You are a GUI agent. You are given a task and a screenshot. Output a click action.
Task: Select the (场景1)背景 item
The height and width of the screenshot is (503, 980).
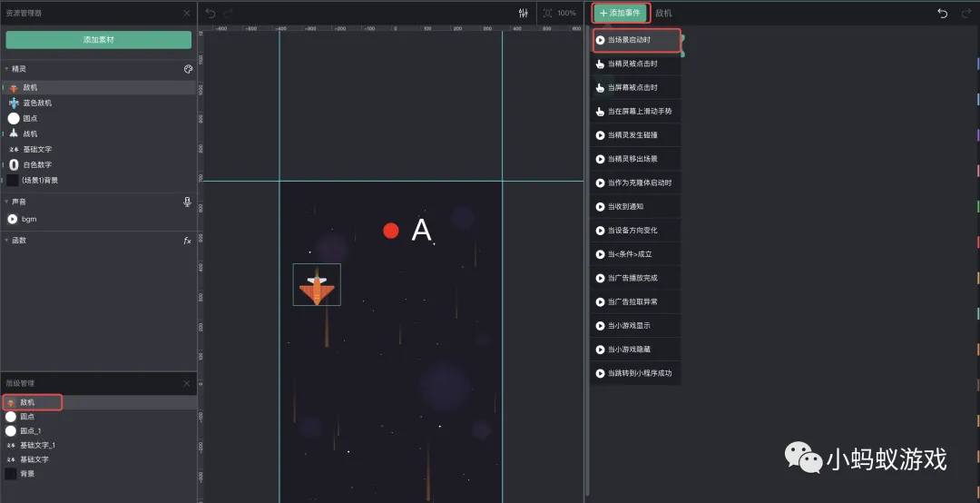99,180
